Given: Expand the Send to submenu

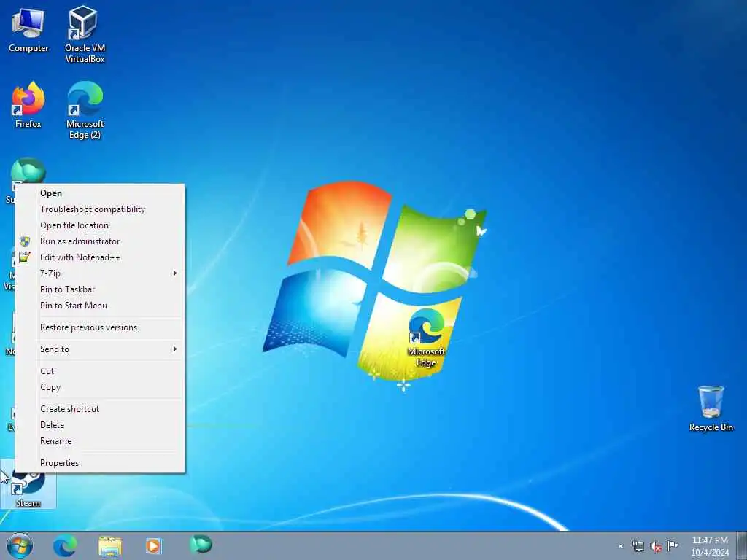Looking at the screenshot, I should [100, 349].
